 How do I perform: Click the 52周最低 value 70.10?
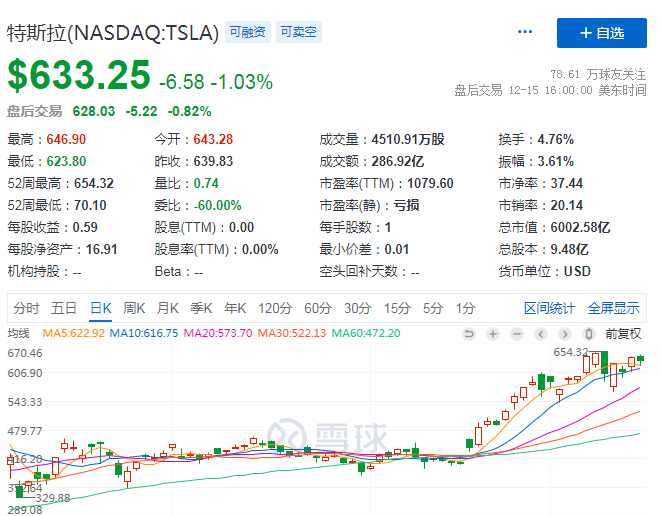(90, 205)
